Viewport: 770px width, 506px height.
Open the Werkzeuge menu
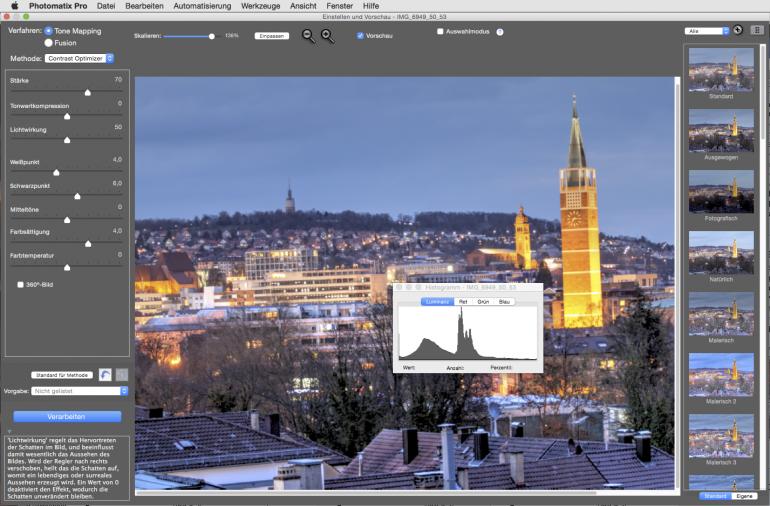click(260, 6)
